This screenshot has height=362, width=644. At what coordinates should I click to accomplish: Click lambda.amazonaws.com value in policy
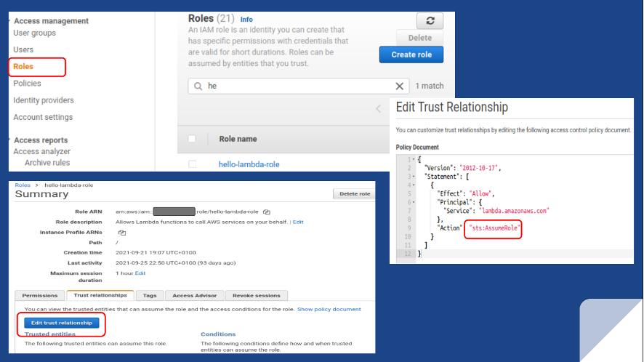pos(514,211)
